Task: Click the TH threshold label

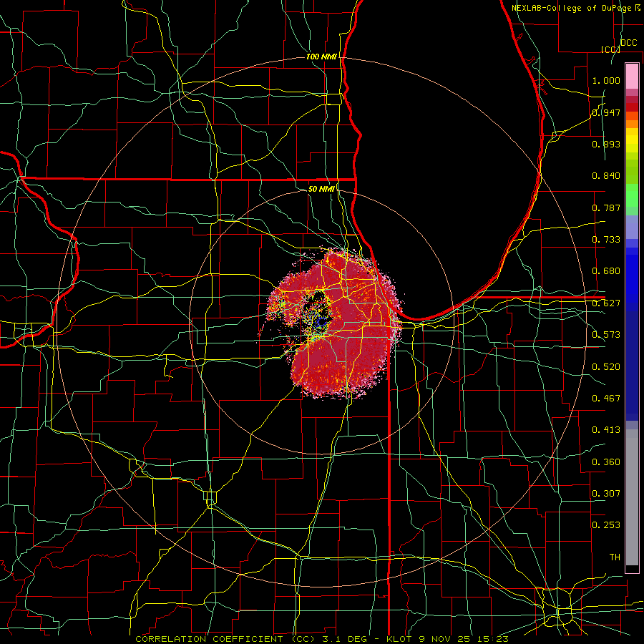Action: 615,557
